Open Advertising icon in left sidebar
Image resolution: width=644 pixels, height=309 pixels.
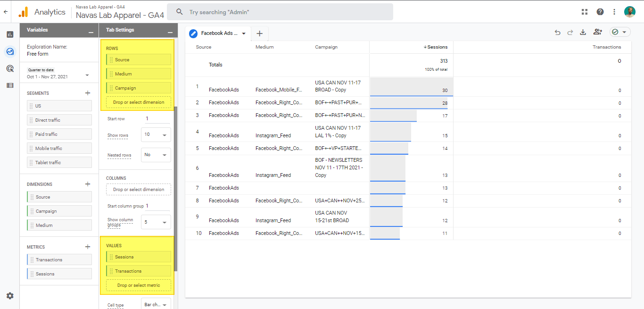(x=10, y=68)
